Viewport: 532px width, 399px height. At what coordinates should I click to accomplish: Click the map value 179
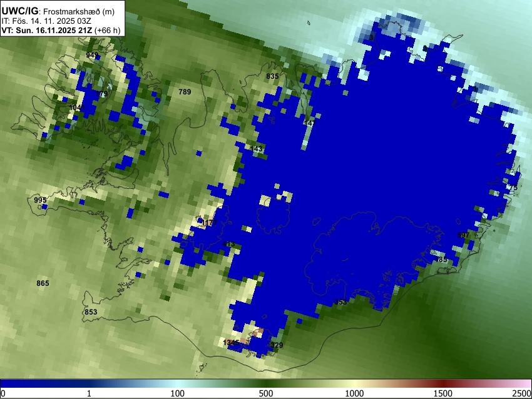coord(102,94)
